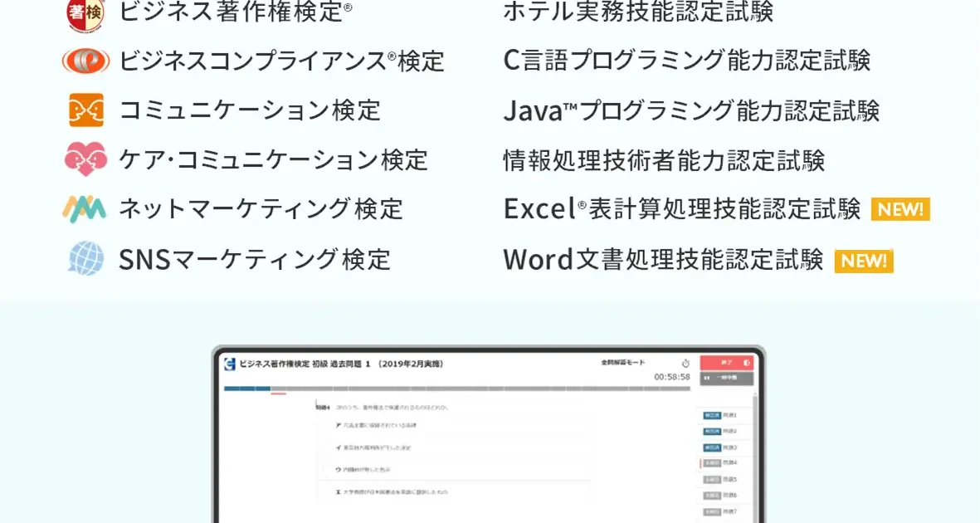
Task: Jump to 問題5 in the question list
Action: [719, 479]
